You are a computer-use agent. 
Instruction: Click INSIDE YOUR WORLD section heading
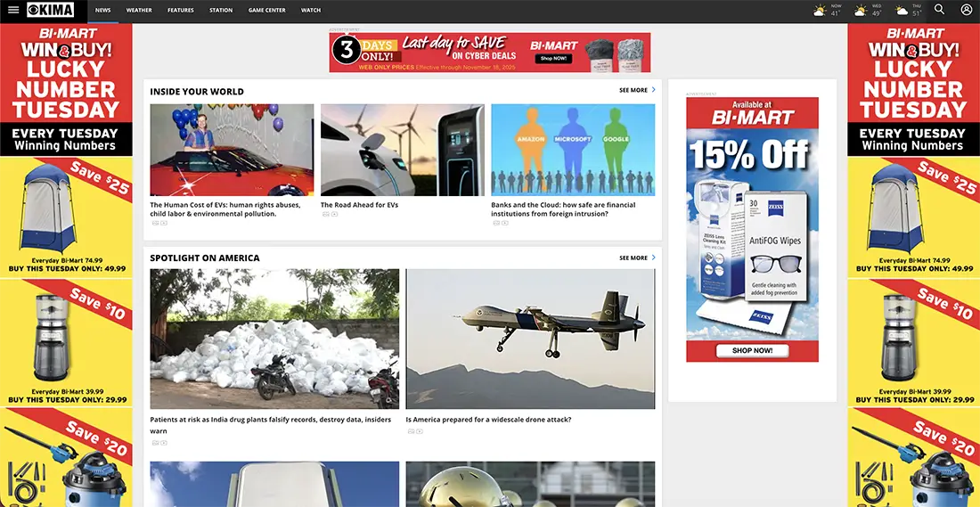(197, 91)
